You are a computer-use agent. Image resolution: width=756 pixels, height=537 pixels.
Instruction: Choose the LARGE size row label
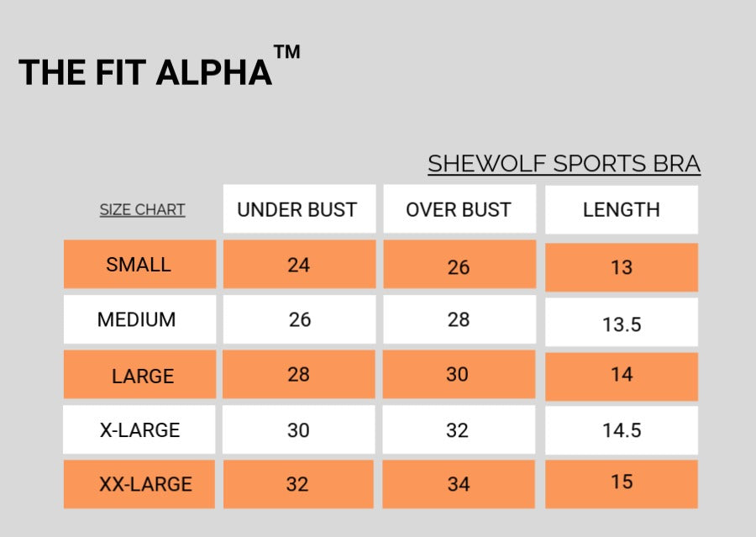[143, 376]
